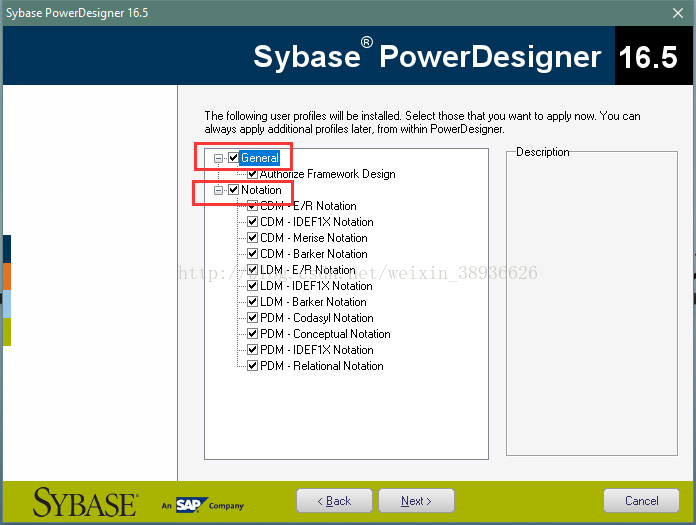
Task: Toggle LDM - IDEF1X Notation checkbox
Action: coord(253,285)
